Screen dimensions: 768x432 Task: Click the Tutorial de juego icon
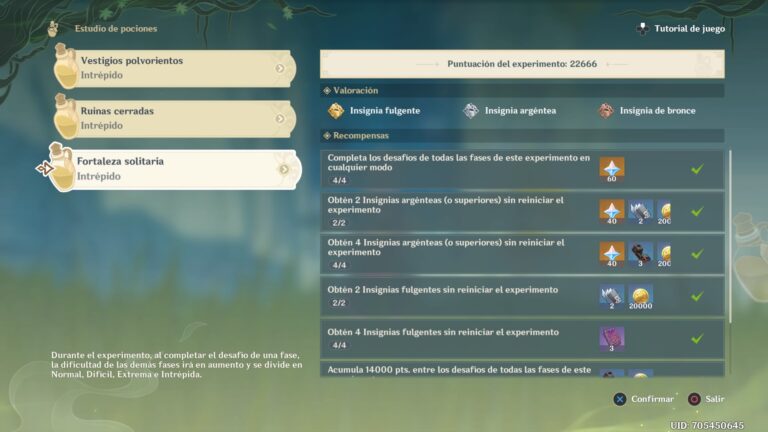643,28
